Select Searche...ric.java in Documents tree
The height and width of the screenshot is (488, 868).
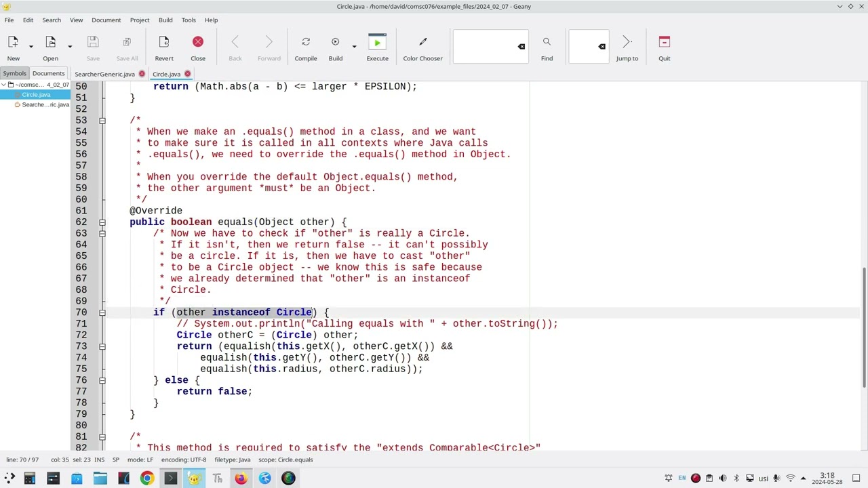[x=45, y=105]
